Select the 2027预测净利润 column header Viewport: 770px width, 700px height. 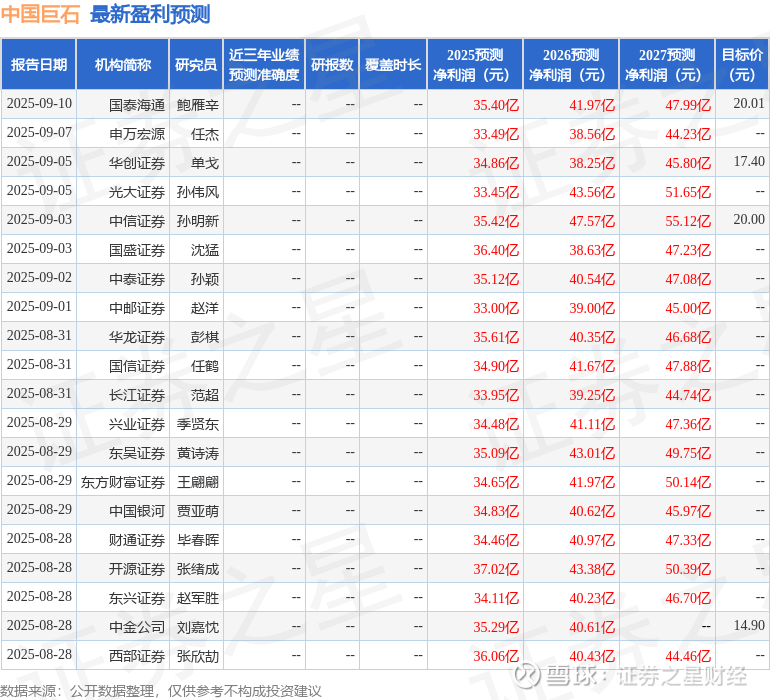(667, 64)
